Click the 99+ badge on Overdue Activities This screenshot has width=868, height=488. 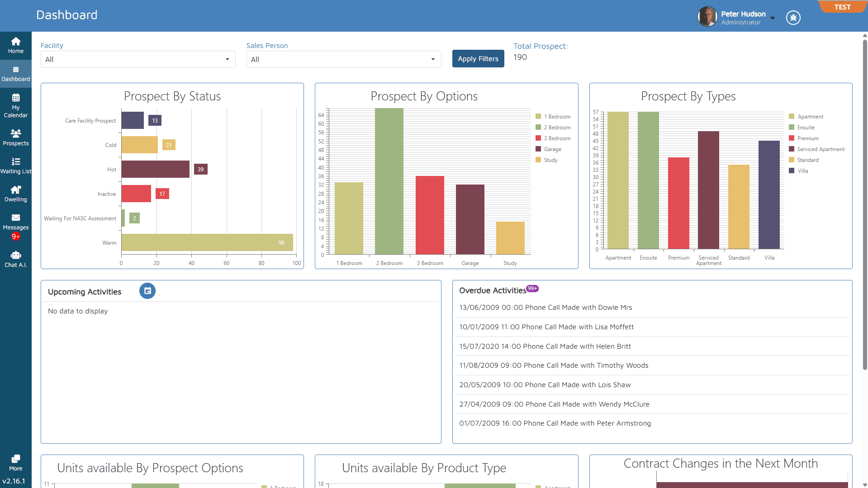[532, 289]
